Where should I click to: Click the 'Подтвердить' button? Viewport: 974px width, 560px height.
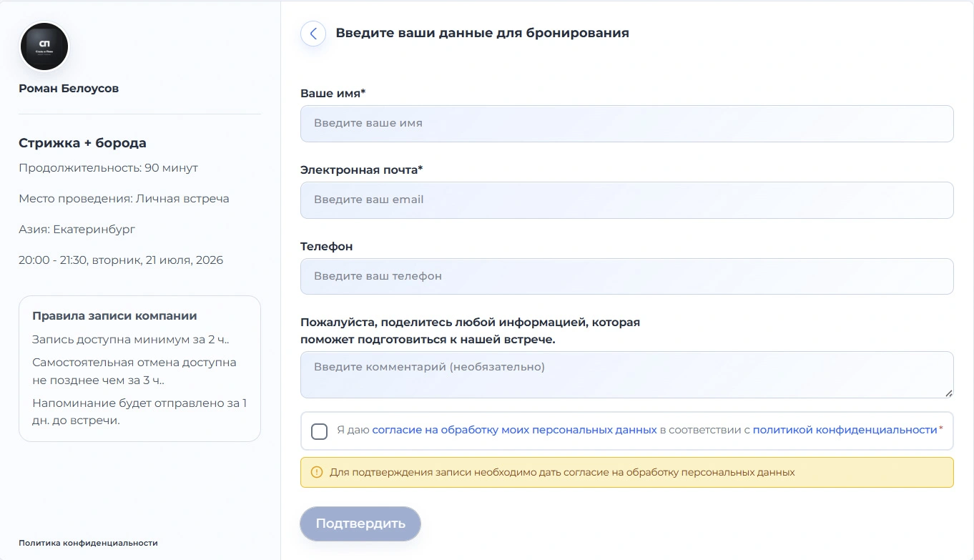360,524
